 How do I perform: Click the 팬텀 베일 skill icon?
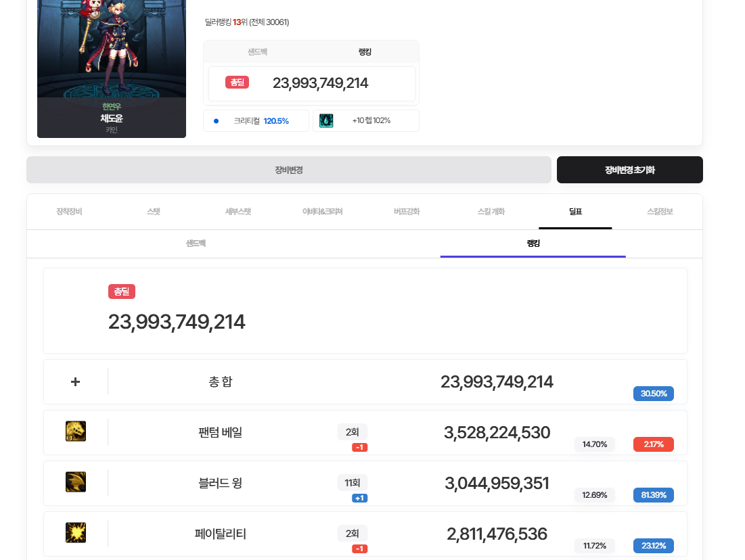pos(76,431)
